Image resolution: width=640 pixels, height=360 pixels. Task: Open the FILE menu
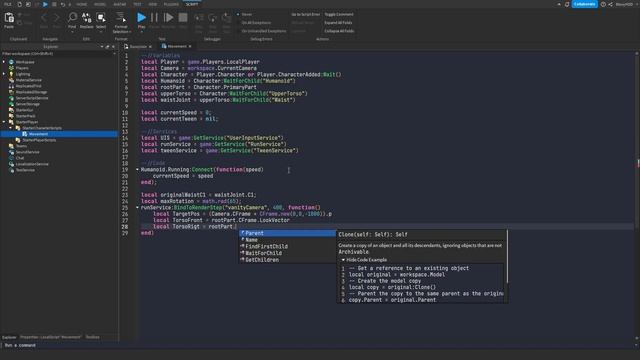[x=8, y=4]
